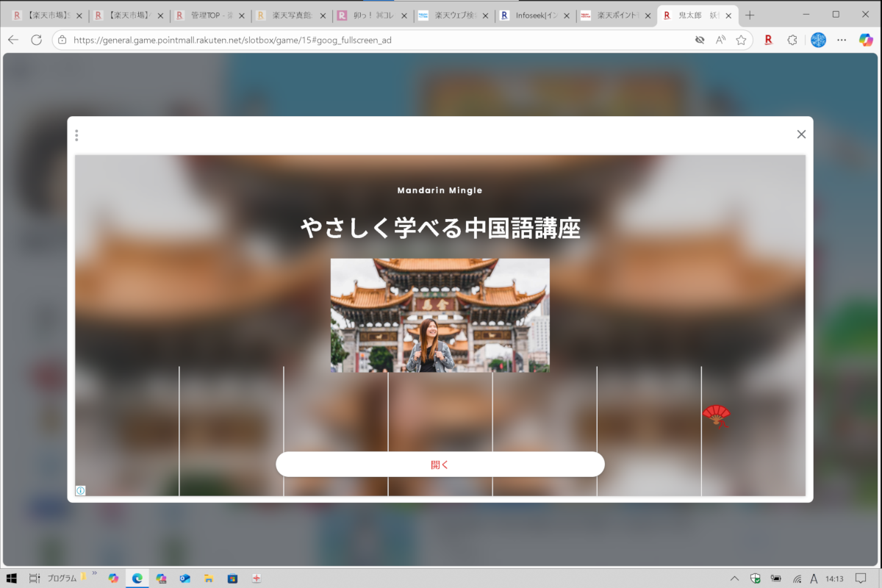Open the notification center icon
Image resolution: width=882 pixels, height=588 pixels.
(861, 578)
